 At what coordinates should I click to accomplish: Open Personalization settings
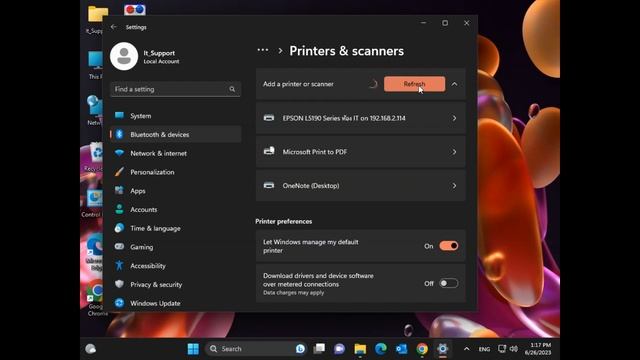click(176, 172)
